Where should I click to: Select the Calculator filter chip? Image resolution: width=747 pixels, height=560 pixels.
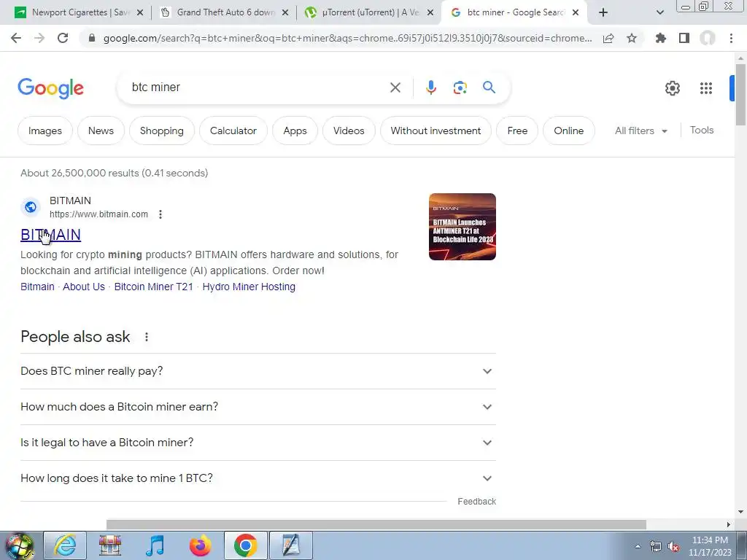[233, 131]
